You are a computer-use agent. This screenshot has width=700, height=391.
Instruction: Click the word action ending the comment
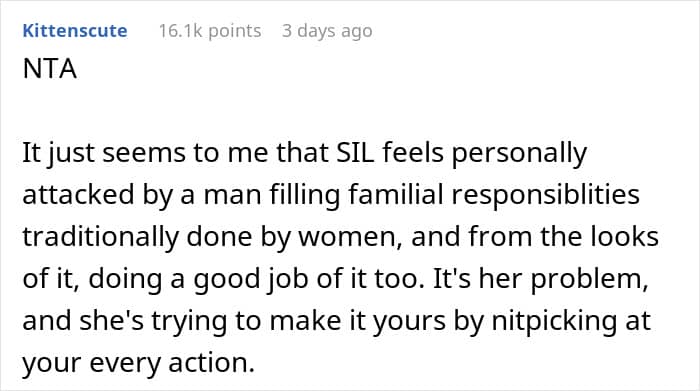(x=211, y=363)
